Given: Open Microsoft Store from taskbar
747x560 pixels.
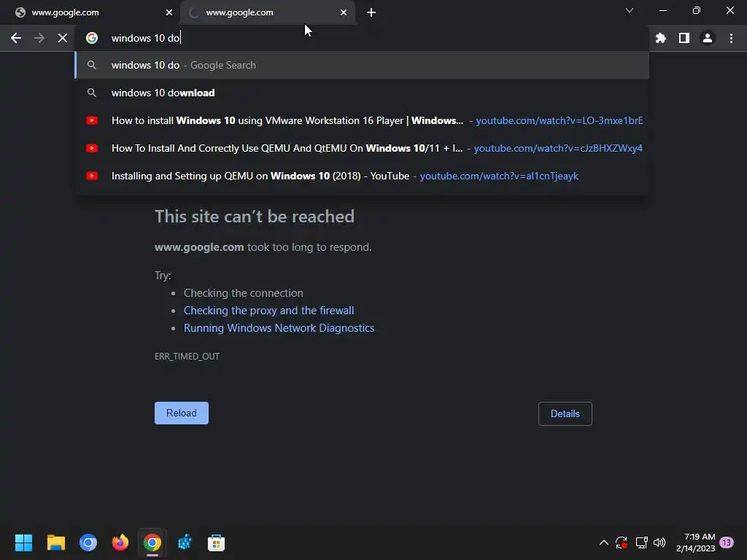Looking at the screenshot, I should (216, 542).
